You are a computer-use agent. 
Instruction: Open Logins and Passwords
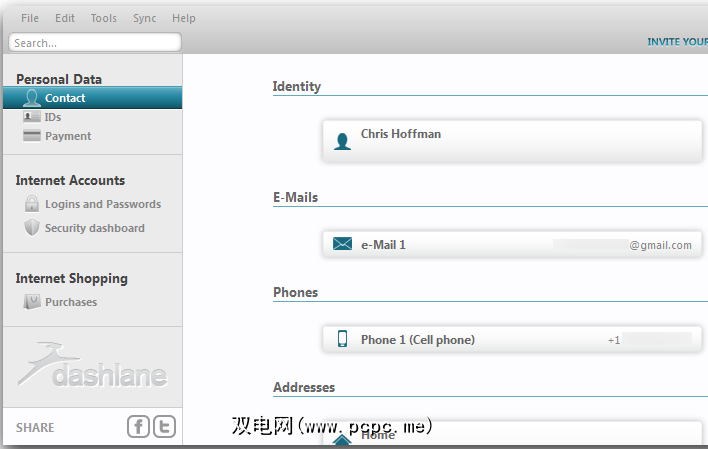103,204
